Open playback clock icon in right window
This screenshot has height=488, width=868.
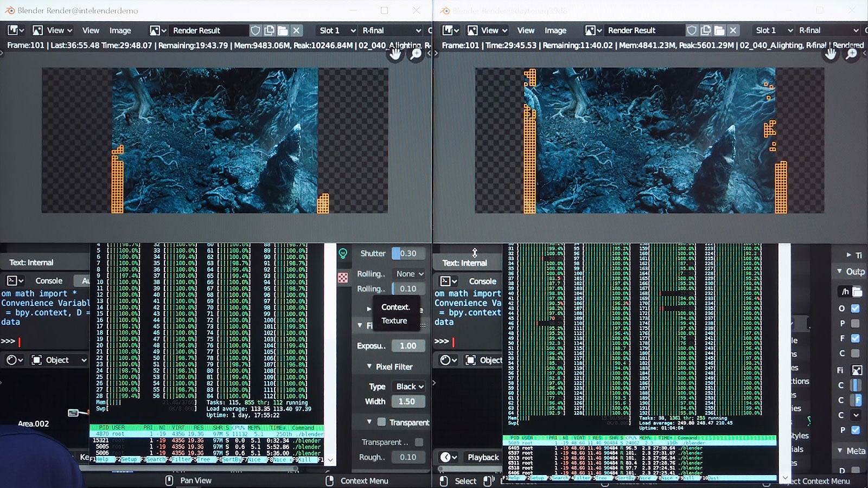[x=449, y=457]
